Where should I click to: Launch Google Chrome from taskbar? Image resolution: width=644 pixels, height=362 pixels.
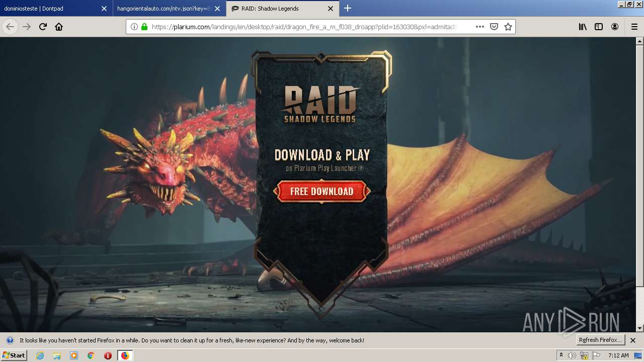coord(91,355)
